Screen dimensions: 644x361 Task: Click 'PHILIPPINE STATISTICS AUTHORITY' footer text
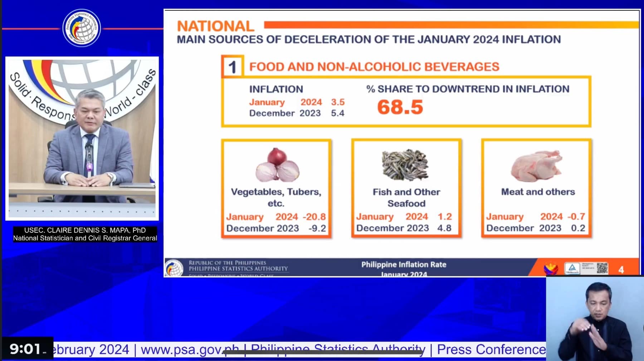238,268
